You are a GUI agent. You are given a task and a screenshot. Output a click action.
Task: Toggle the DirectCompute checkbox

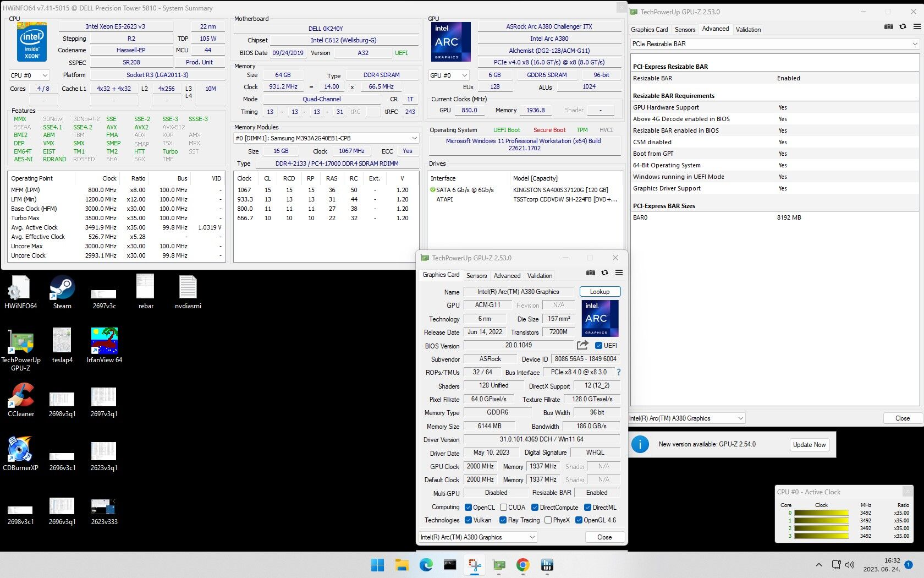[x=535, y=508]
